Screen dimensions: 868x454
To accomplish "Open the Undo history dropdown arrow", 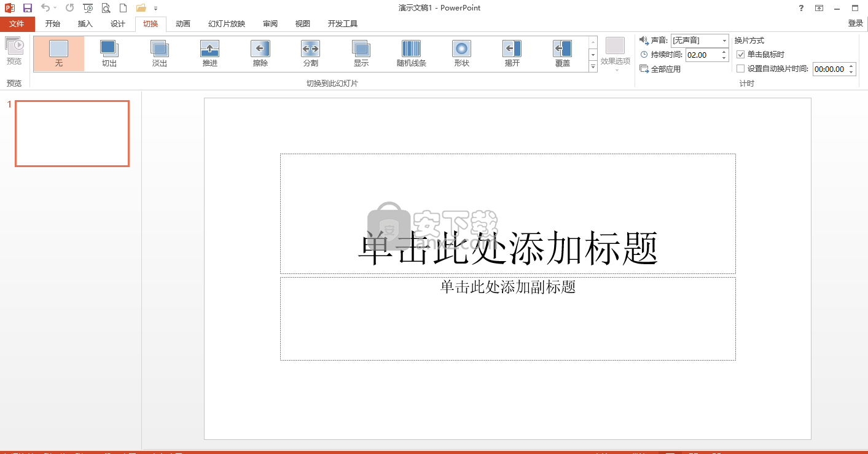I will (x=55, y=8).
